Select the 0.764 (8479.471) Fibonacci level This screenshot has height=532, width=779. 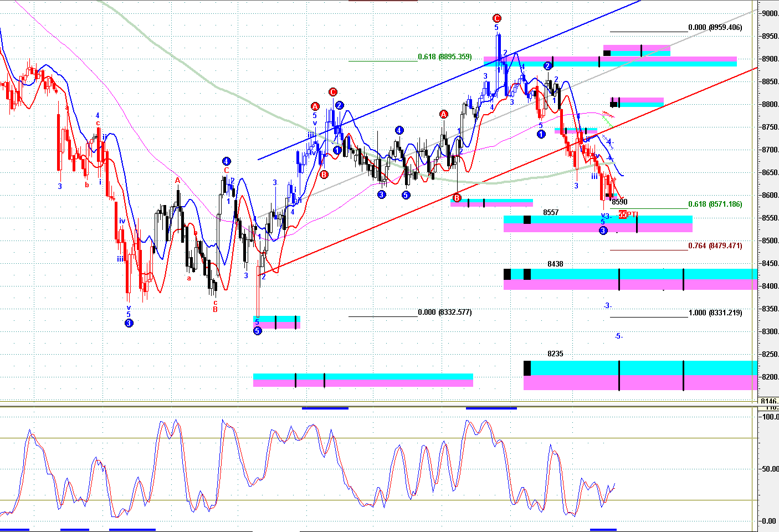(x=715, y=245)
